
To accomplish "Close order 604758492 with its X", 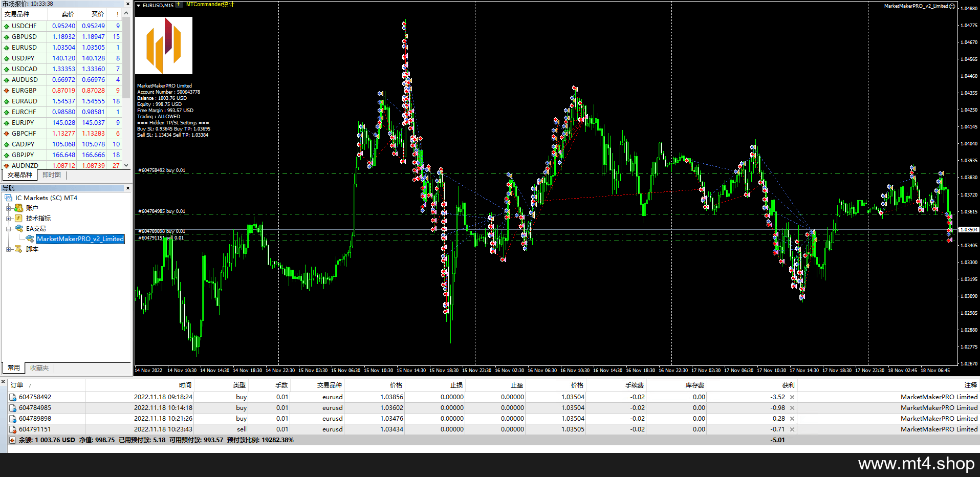I will [792, 397].
